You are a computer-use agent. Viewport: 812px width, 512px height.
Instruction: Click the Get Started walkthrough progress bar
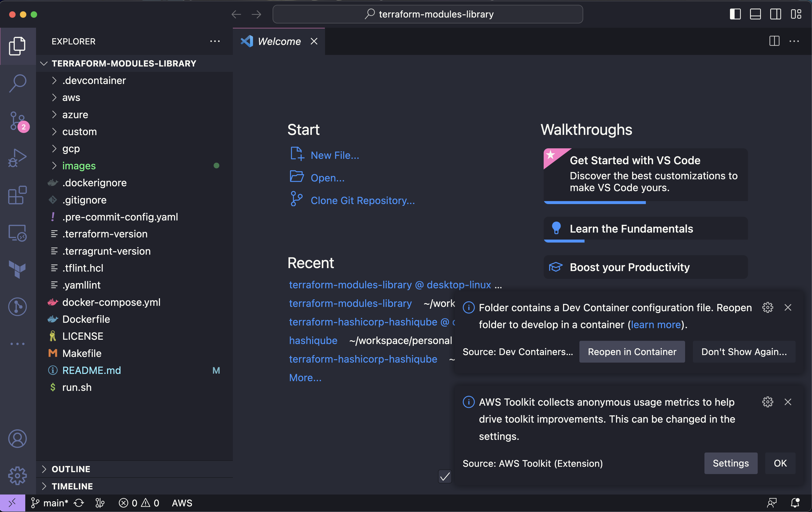click(595, 202)
